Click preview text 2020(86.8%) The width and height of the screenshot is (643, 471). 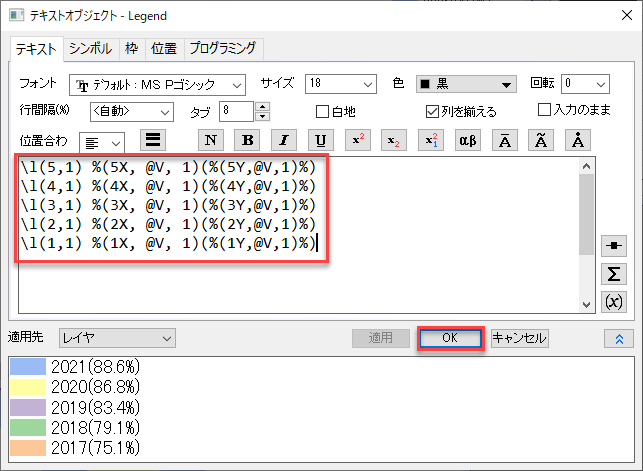tap(96, 387)
